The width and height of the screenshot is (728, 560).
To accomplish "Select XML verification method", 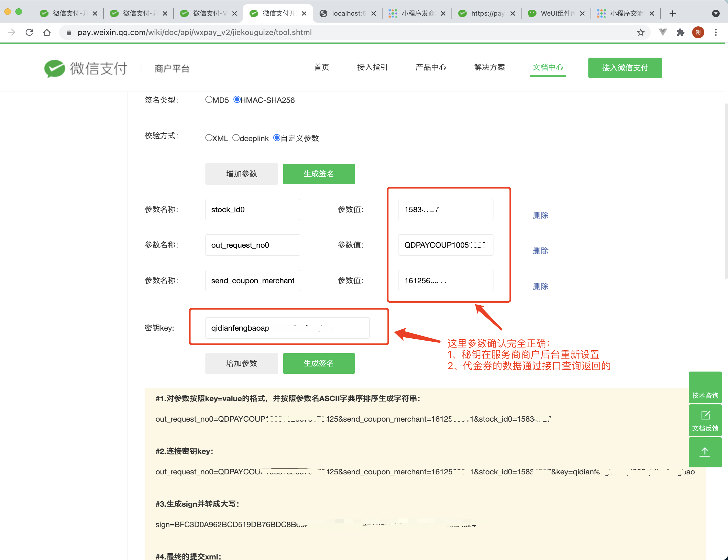I will [209, 138].
